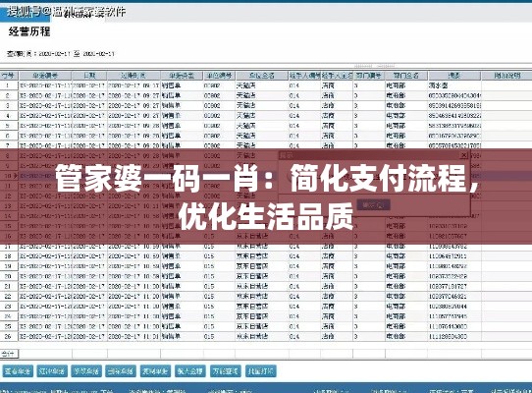
Task: Click the seventh bottom toolbar button
Action: (226, 371)
